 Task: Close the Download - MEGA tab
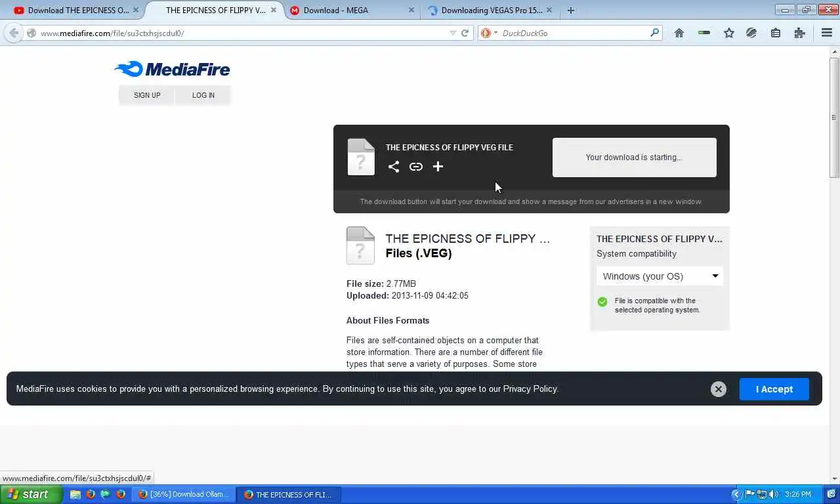click(411, 10)
